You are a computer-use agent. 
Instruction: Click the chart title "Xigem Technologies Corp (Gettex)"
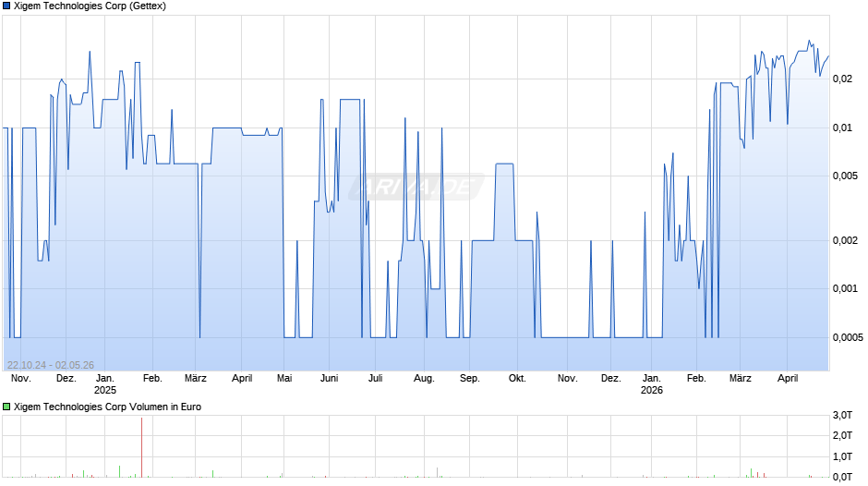pyautogui.click(x=90, y=6)
